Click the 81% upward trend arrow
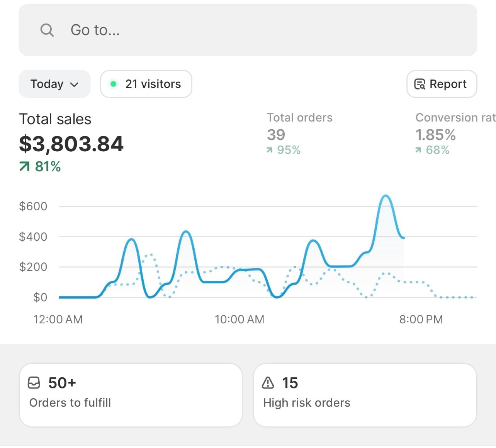 click(24, 167)
